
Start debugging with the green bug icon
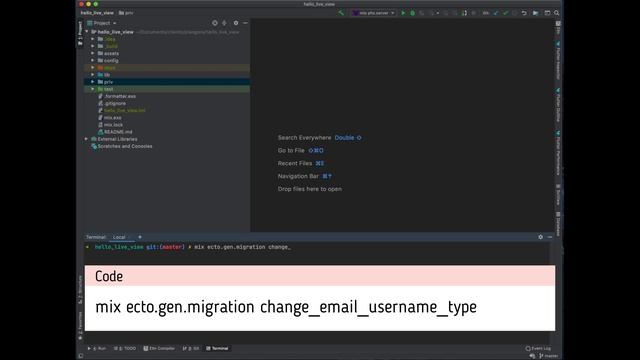click(413, 13)
